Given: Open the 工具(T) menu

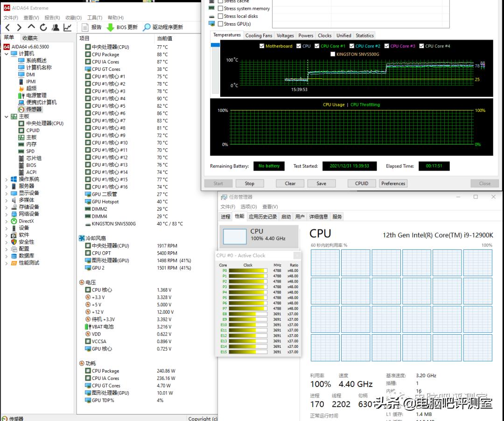Looking at the screenshot, I should click(95, 18).
